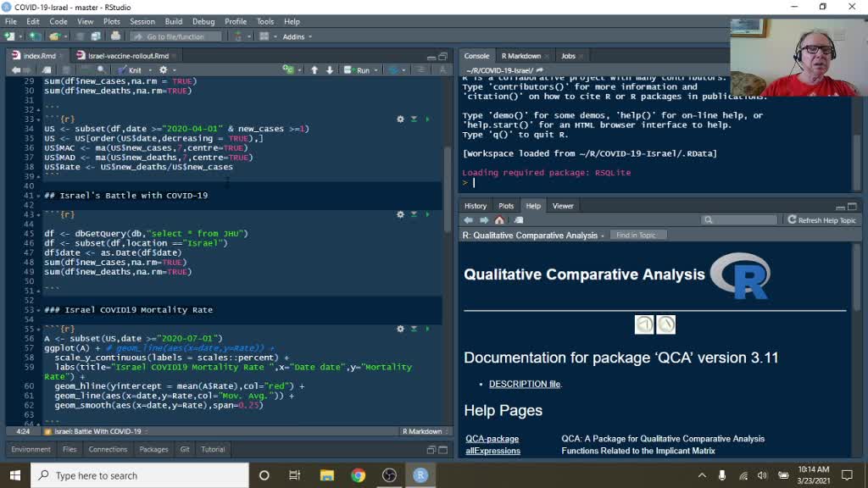868x488 pixels.
Task: Click the Find in Topic field
Action: 637,236
